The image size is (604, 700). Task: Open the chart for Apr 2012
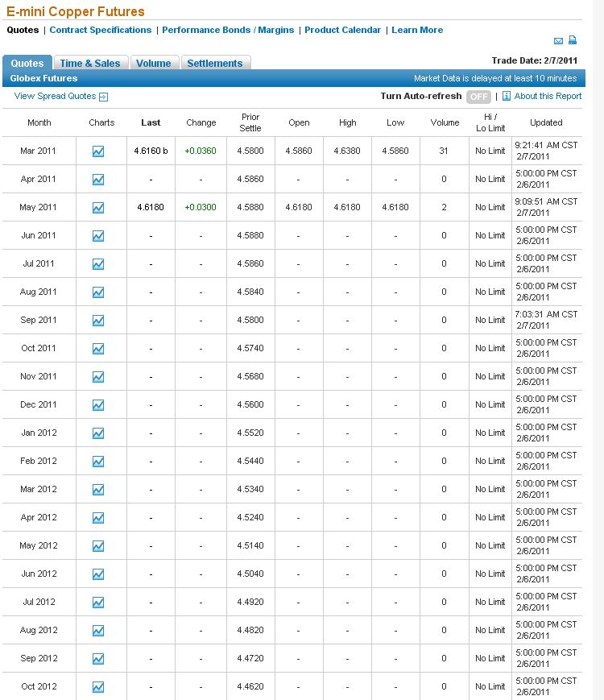(98, 517)
